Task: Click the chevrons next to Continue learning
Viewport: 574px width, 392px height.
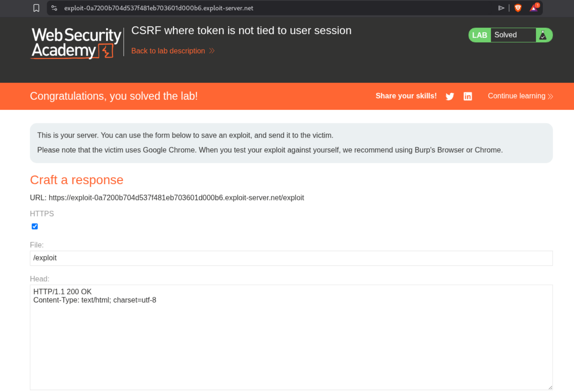Action: (x=550, y=97)
